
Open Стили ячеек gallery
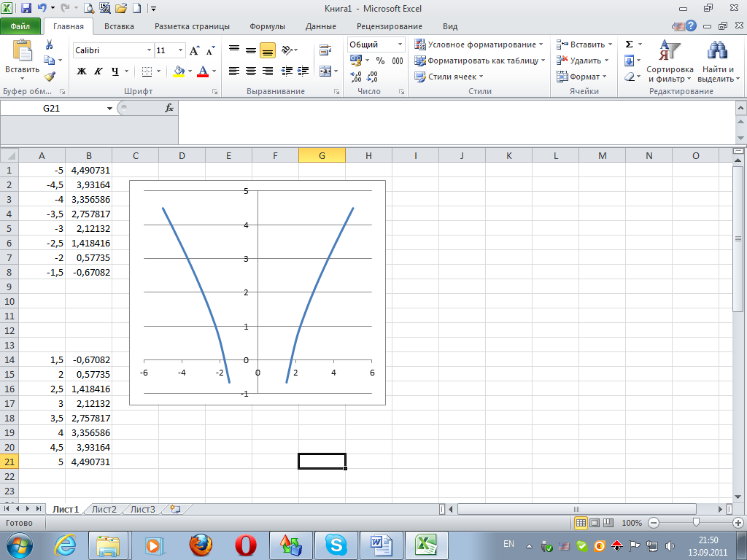tap(449, 77)
